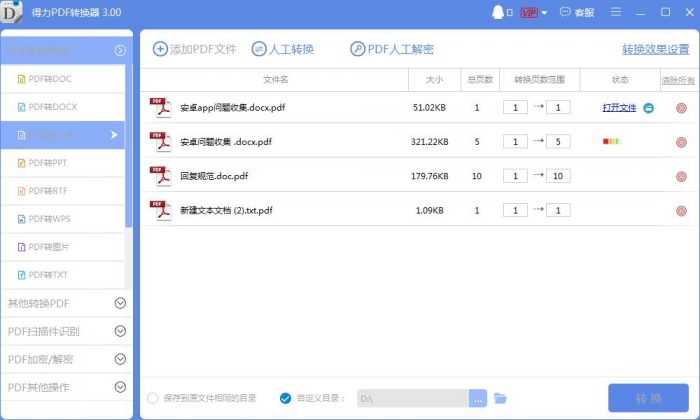Click end page field showing 5
The image size is (700, 420).
tap(558, 142)
